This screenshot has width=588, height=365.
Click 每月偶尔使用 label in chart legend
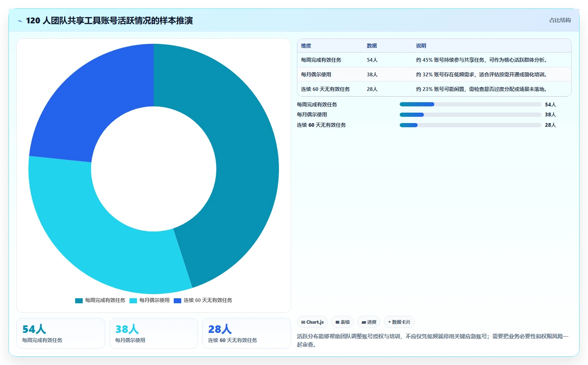click(x=155, y=300)
